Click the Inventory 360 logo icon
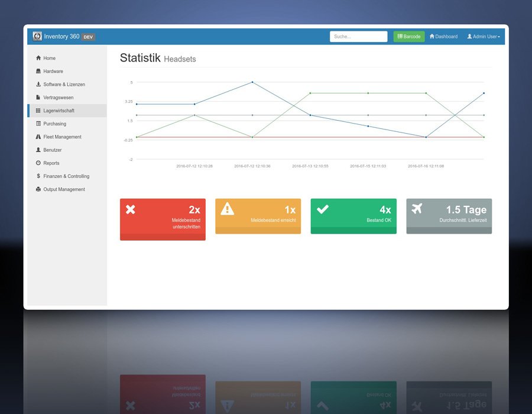532x414 pixels. (37, 36)
